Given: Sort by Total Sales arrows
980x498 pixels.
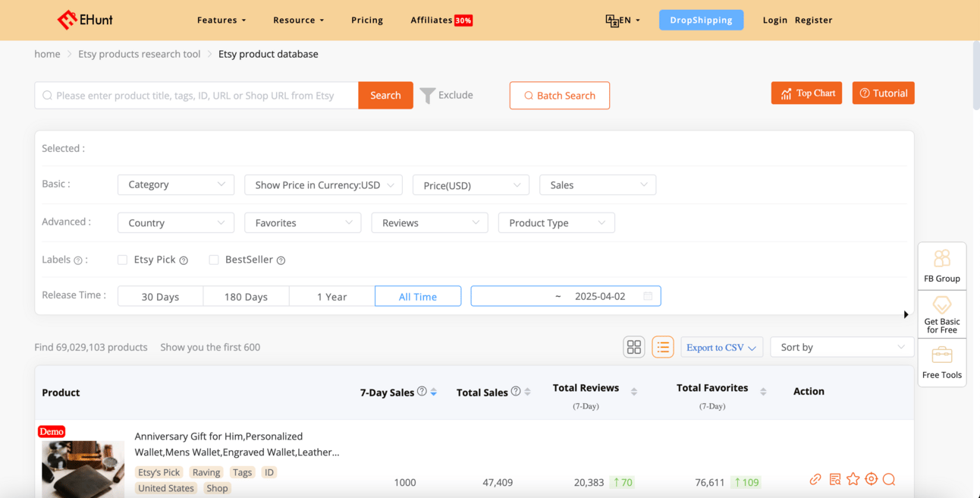Looking at the screenshot, I should (527, 392).
